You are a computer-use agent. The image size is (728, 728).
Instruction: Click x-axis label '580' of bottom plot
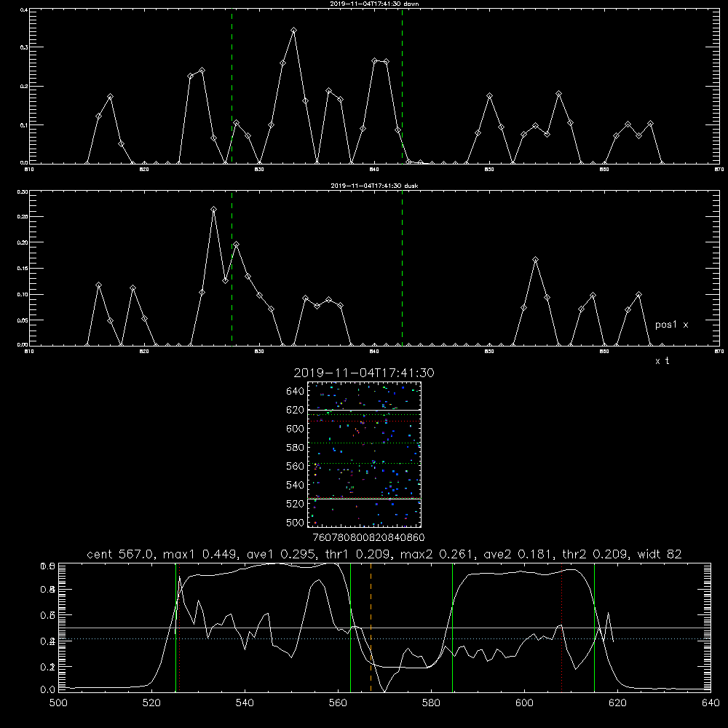[431, 703]
